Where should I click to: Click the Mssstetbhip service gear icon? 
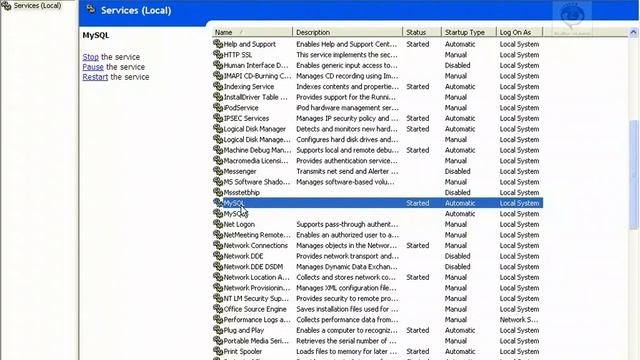[x=218, y=192]
